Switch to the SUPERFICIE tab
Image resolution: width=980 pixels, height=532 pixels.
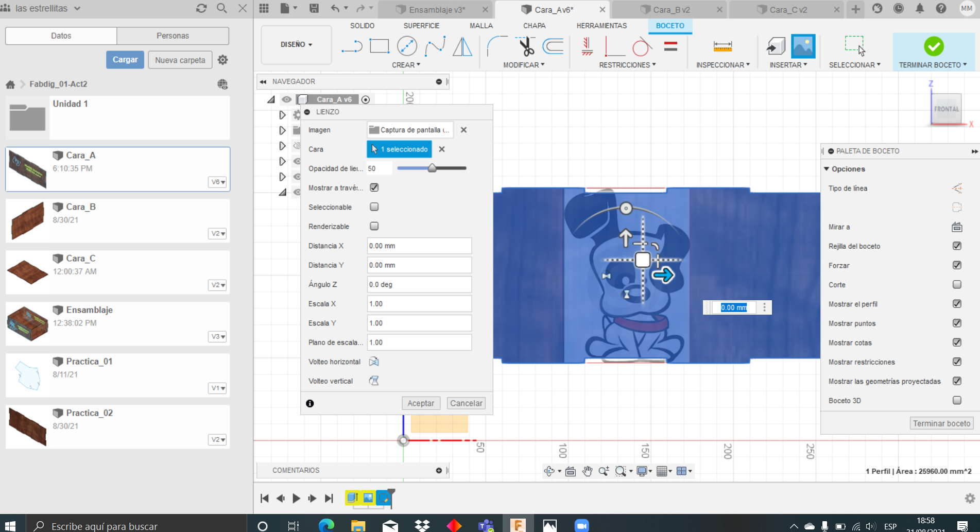pyautogui.click(x=421, y=26)
